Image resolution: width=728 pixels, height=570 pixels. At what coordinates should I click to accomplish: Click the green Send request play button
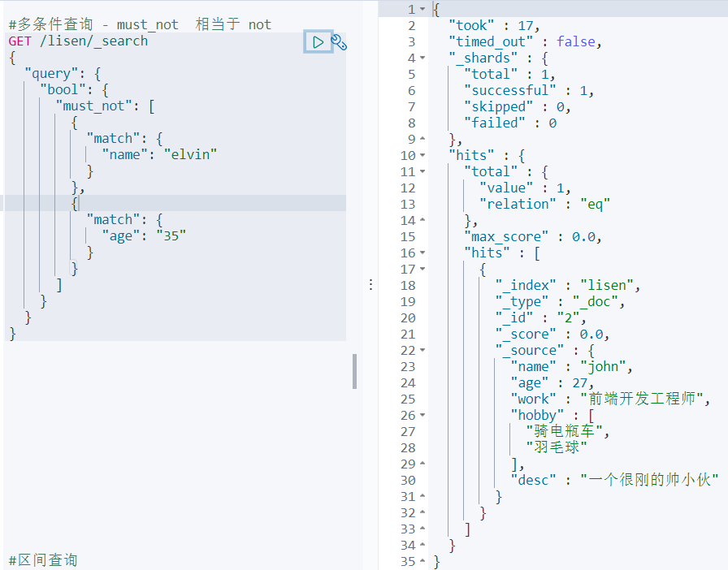pyautogui.click(x=318, y=42)
